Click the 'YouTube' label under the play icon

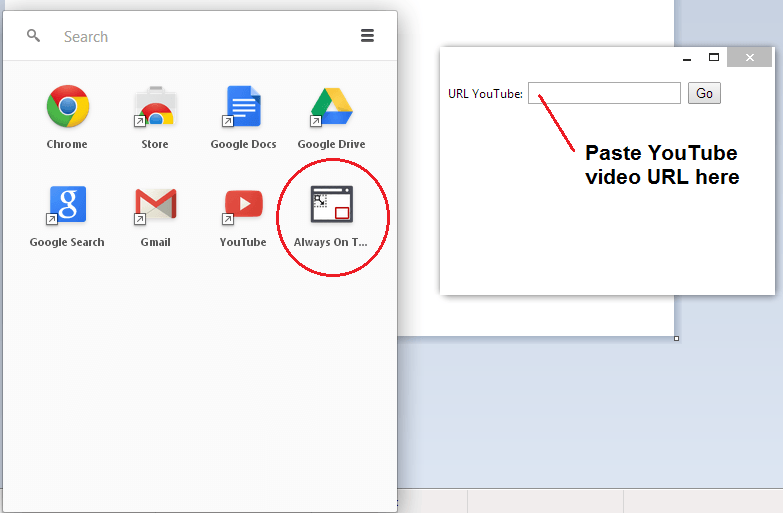pos(243,242)
